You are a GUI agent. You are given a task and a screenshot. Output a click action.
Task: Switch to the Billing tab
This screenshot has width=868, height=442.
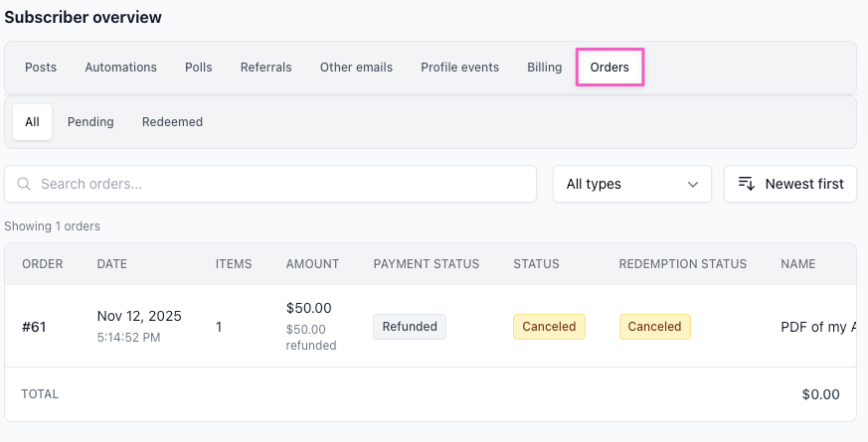[544, 68]
